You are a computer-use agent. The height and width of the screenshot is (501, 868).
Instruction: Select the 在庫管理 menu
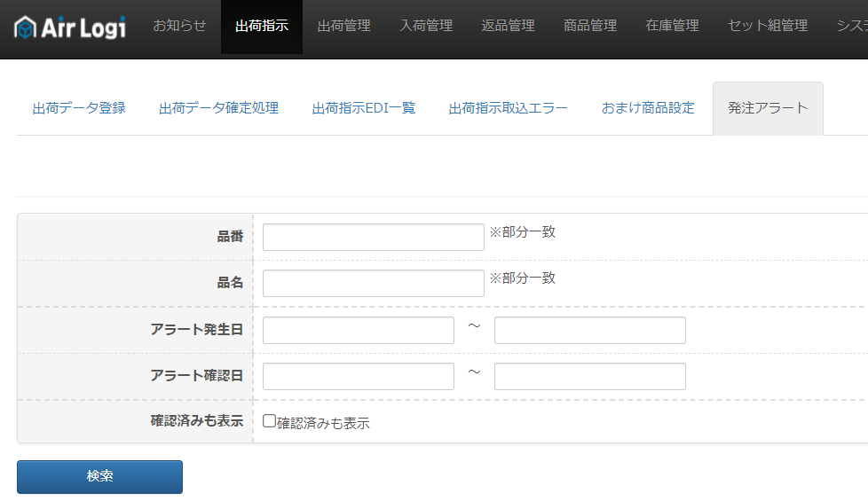(x=672, y=26)
